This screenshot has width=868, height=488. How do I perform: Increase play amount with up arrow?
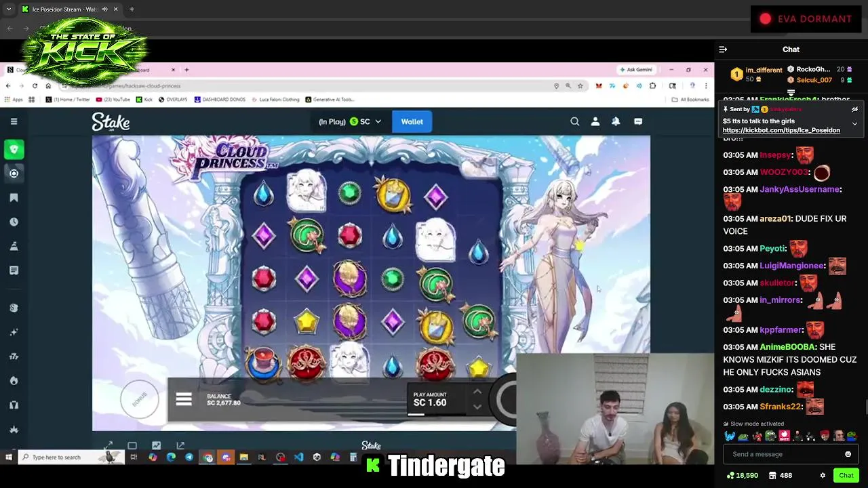pos(477,391)
